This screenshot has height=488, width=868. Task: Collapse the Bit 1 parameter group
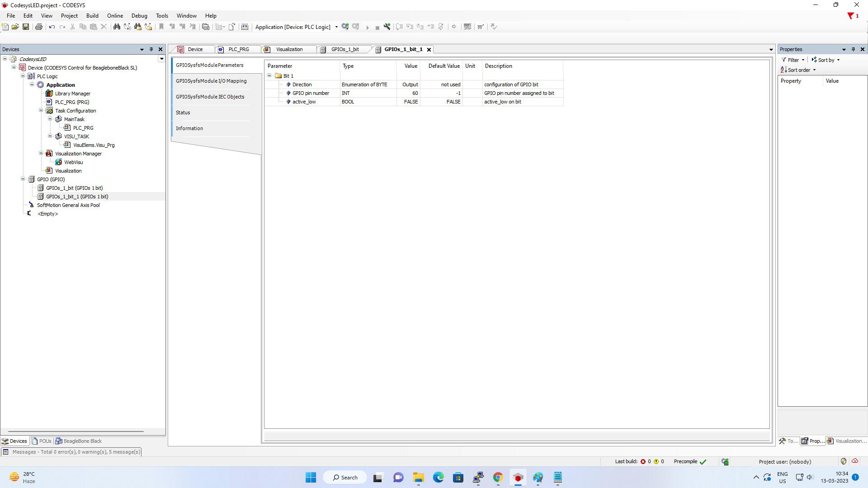(x=269, y=75)
